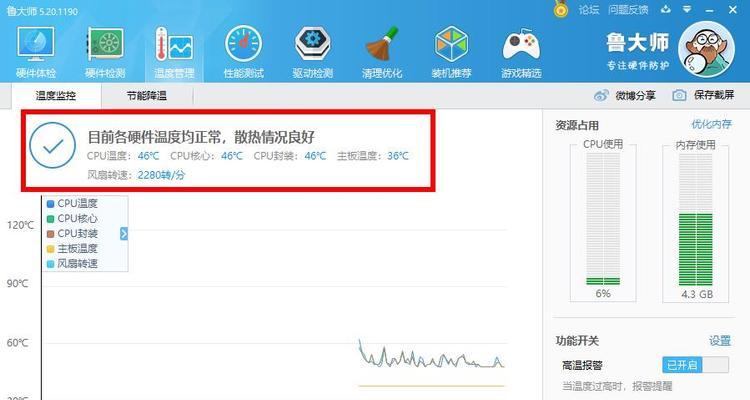Click the CPU封装 46℃ reading
The width and height of the screenshot is (750, 400).
[290, 156]
